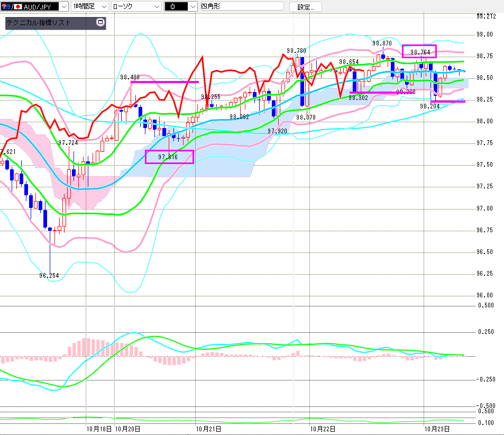Select the magenta rectangle around 98.764

419,51
